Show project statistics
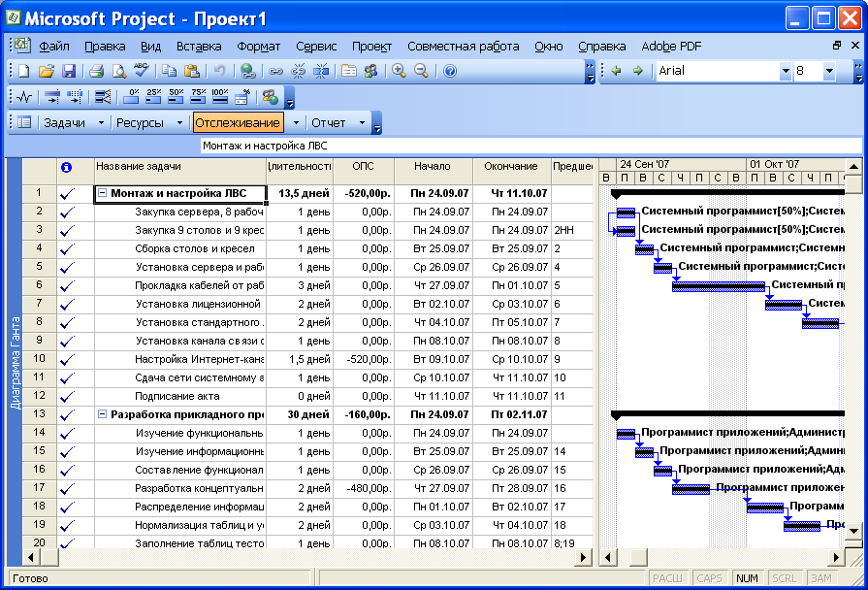Viewport: 868px width, 590px height. point(24,97)
